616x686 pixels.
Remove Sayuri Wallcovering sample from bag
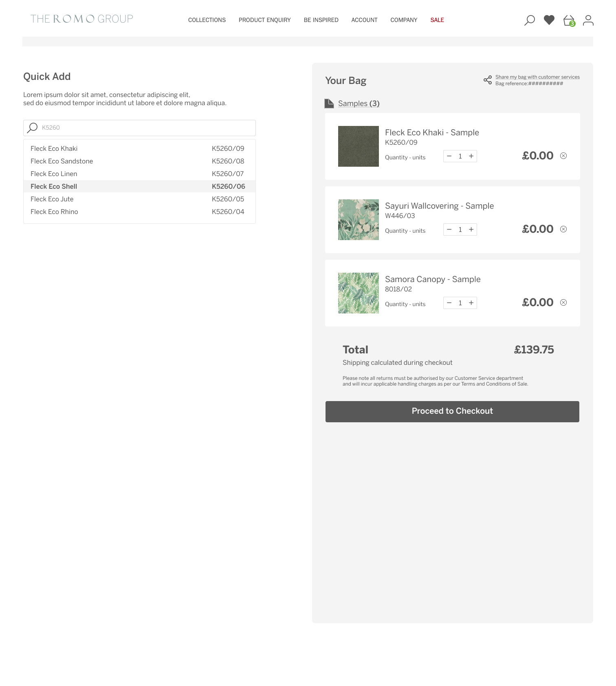tap(563, 229)
